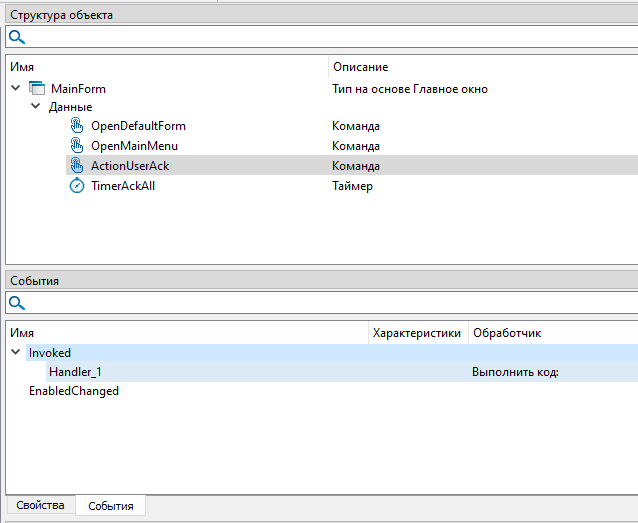Collapse the MainForm tree node

[x=15, y=89]
